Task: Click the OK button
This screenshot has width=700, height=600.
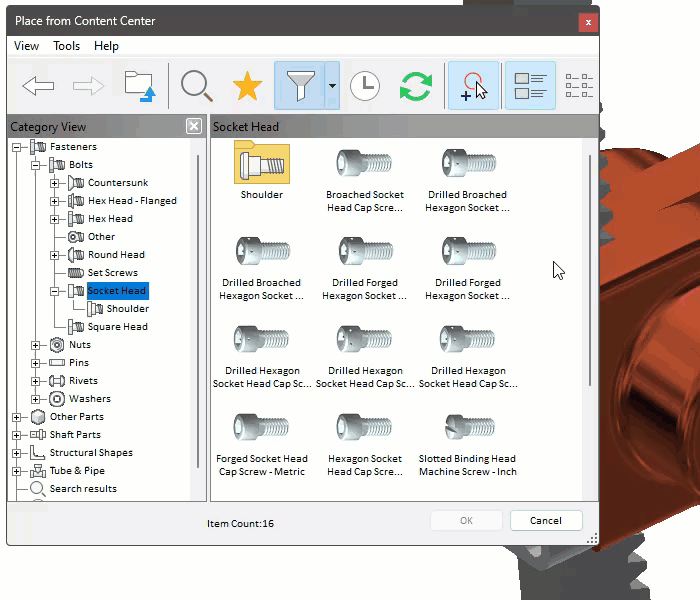Action: 466,521
